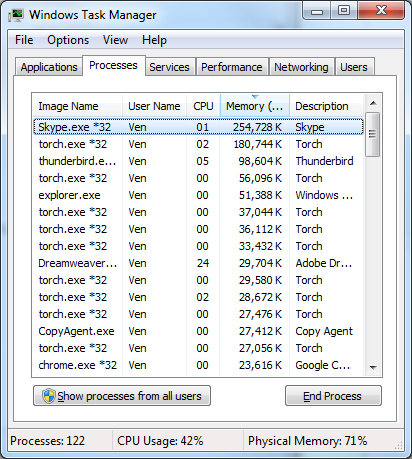Switch to the Performance tab
This screenshot has width=412, height=459.
(232, 67)
